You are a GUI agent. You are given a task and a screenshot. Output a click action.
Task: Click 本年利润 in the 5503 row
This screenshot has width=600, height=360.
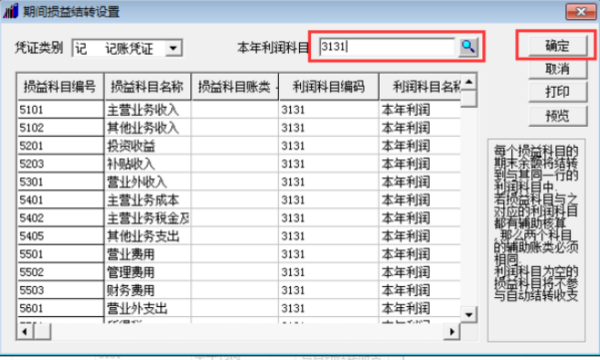(x=420, y=290)
